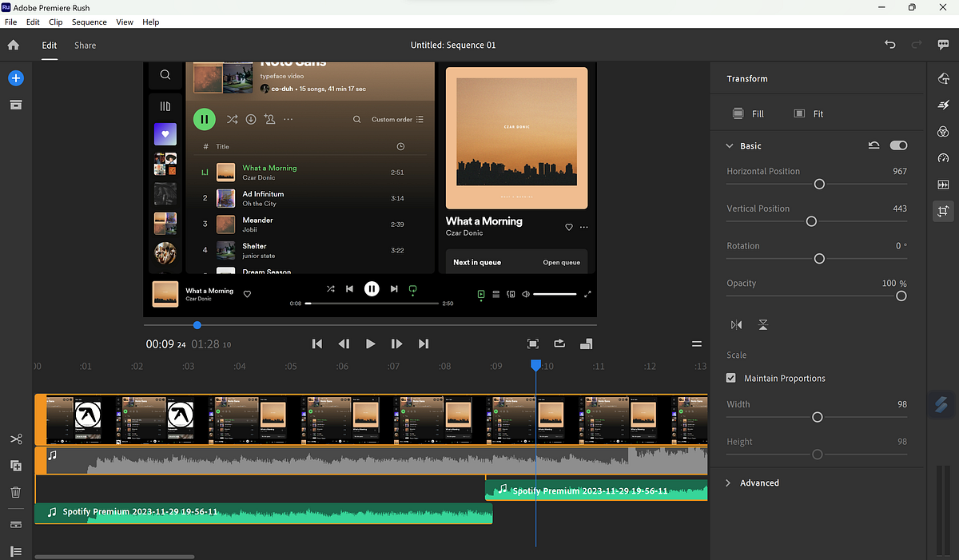
Task: Add media with the blue plus button
Action: tap(15, 77)
